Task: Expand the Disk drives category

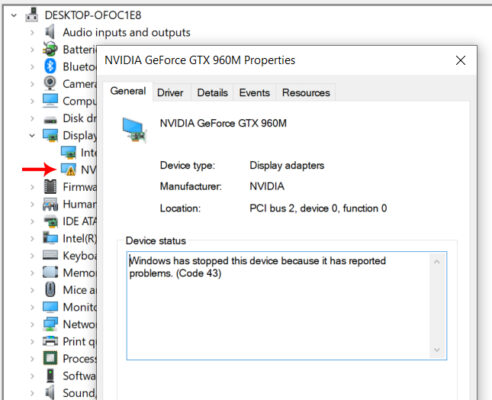Action: tap(32, 118)
